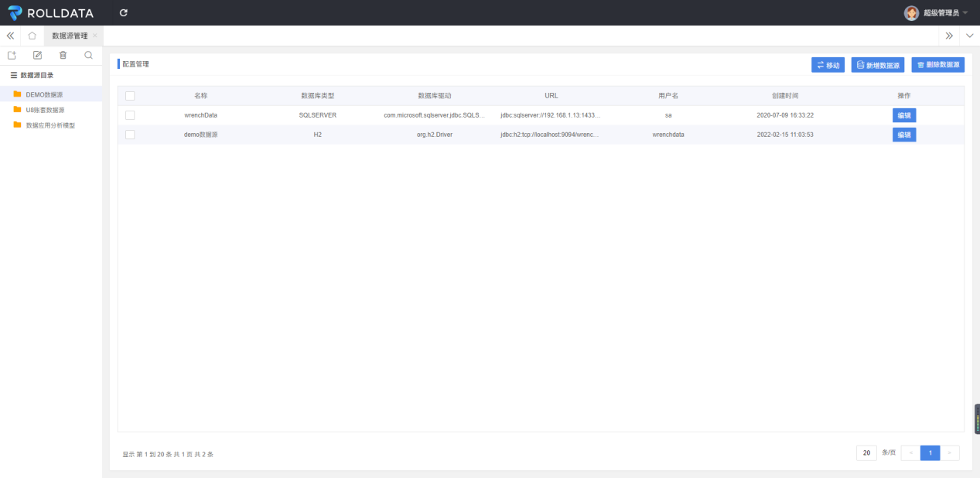Viewport: 980px width, 478px height.
Task: Select the 数据应用分析模型 folder
Action: click(51, 125)
